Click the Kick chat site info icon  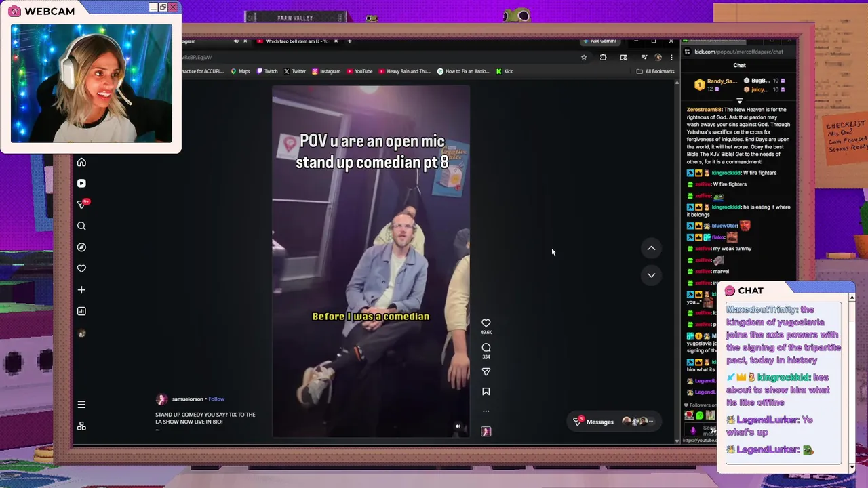(x=687, y=52)
